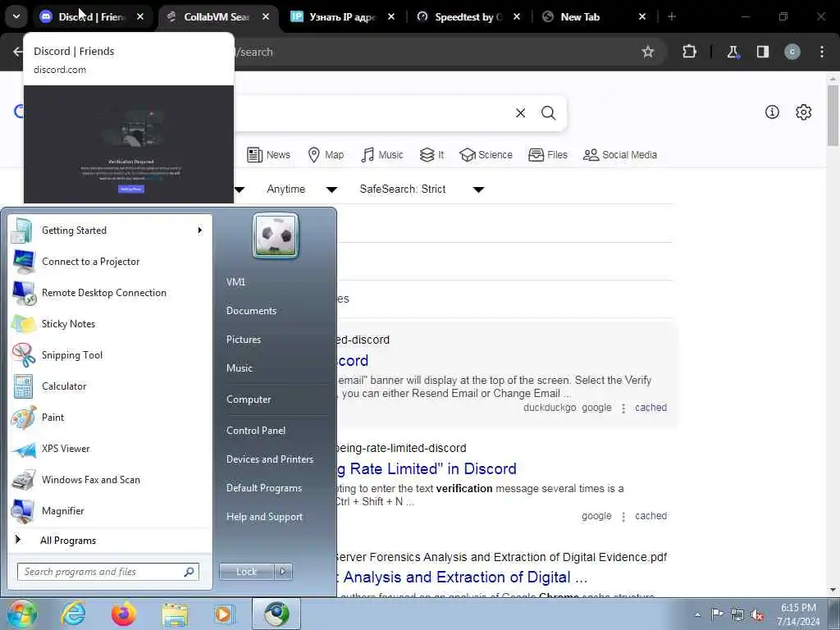Image resolution: width=840 pixels, height=630 pixels.
Task: Open Action Center flag icon
Action: click(x=717, y=614)
